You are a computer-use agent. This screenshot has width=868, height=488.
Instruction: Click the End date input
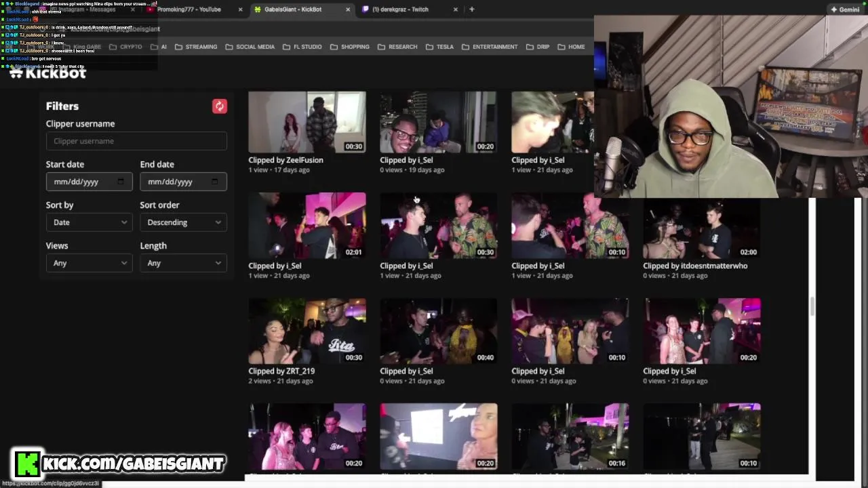[183, 182]
